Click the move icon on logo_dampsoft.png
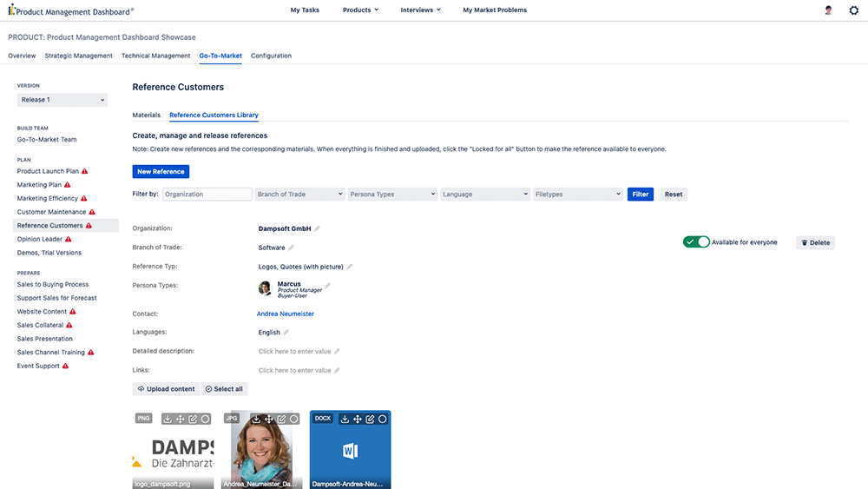The height and width of the screenshot is (489, 868). (x=181, y=420)
